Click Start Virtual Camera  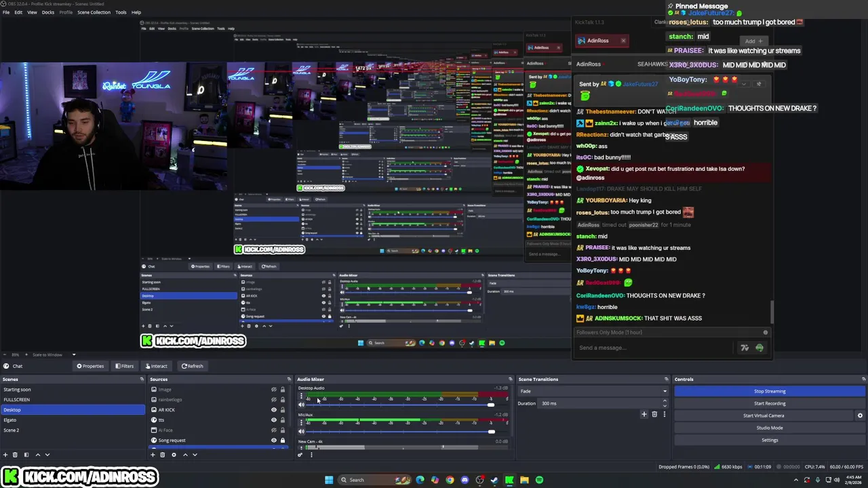click(764, 415)
